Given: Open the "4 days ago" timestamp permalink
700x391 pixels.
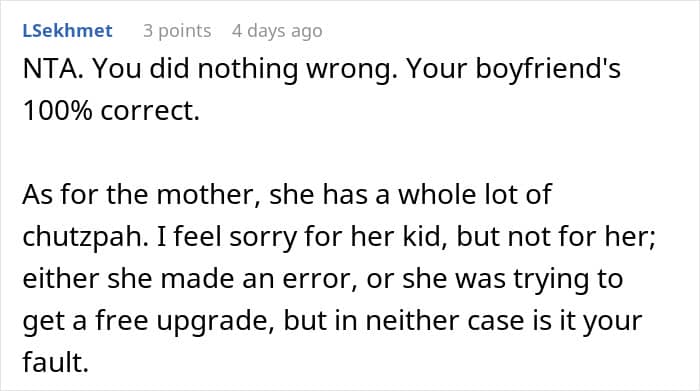Looking at the screenshot, I should click(277, 31).
